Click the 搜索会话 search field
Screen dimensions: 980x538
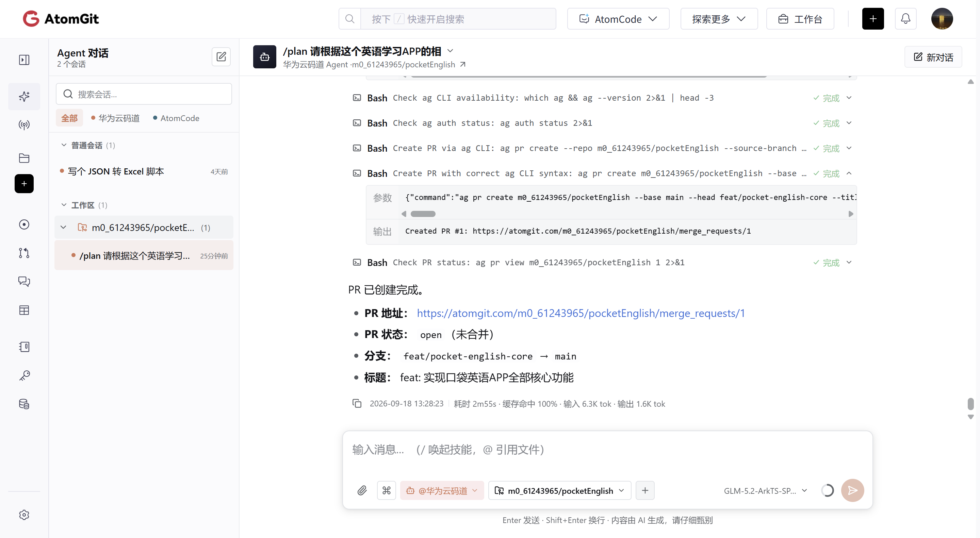click(x=143, y=94)
